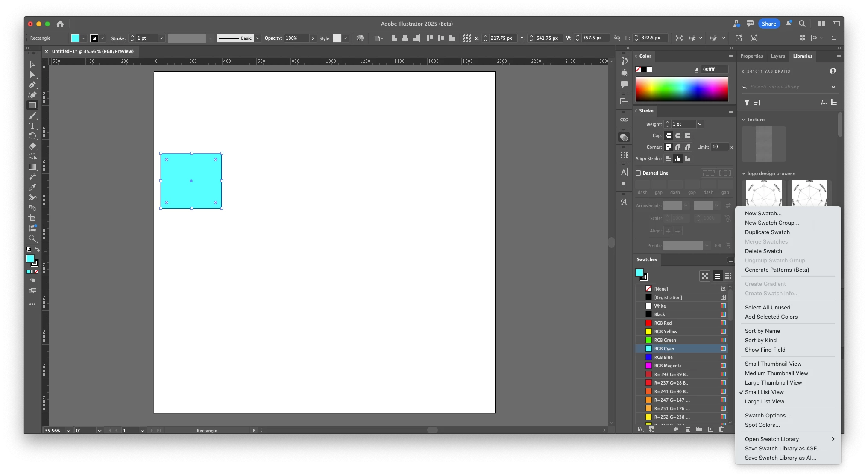Screen dimensions: 868x476
Task: Select the Pen tool in the toolbar
Action: click(x=32, y=85)
